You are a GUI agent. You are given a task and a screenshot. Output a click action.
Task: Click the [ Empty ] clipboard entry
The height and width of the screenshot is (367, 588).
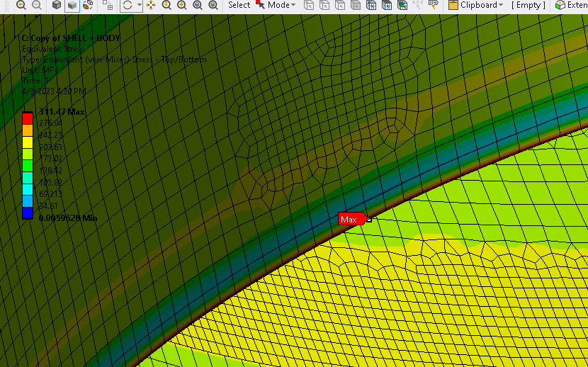(528, 5)
